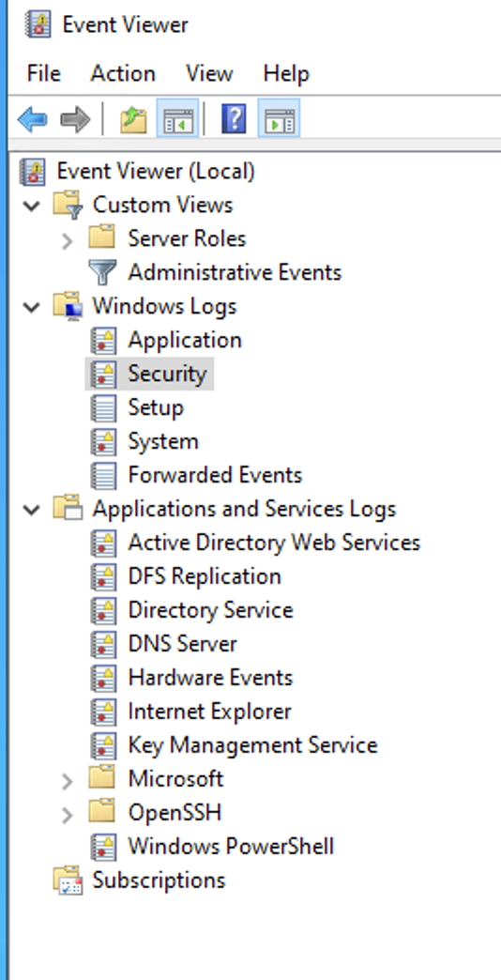Collapse the Custom Views node
Screen dimensions: 501x980
coord(32,206)
